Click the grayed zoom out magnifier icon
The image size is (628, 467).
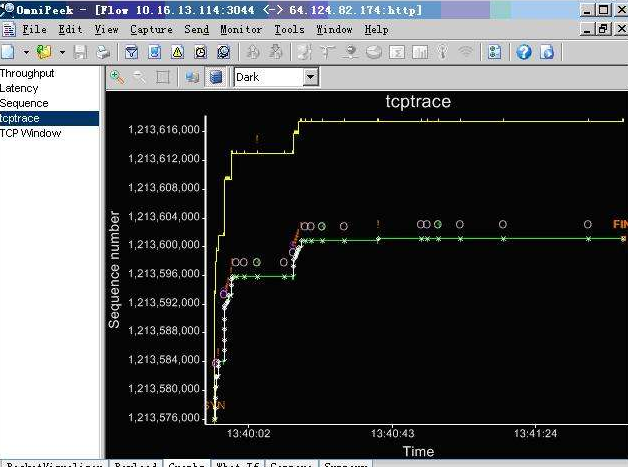[x=139, y=77]
